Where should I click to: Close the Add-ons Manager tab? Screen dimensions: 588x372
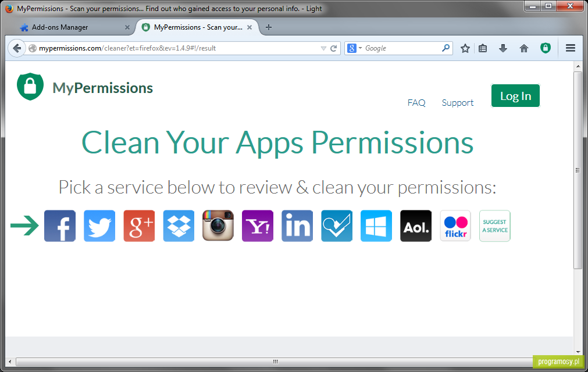(127, 27)
